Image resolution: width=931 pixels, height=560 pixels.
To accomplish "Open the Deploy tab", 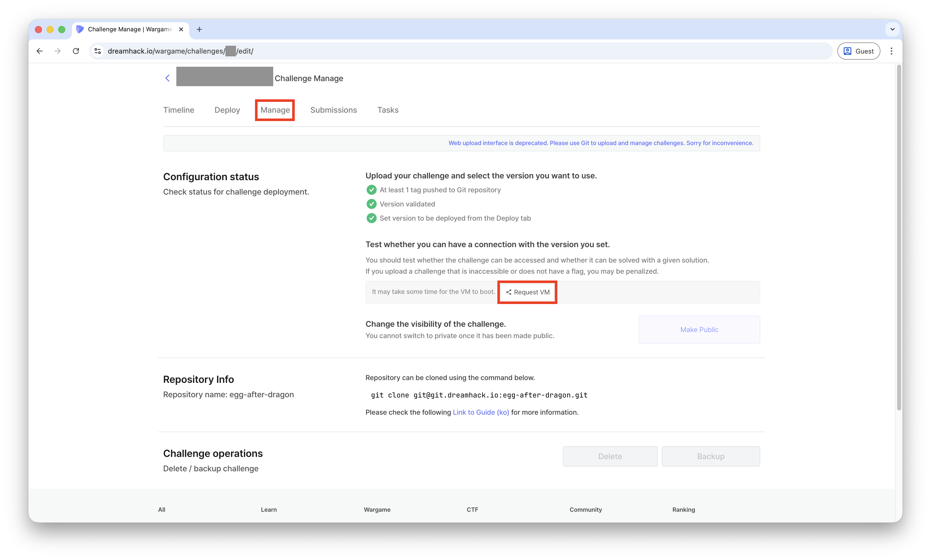I will [227, 110].
